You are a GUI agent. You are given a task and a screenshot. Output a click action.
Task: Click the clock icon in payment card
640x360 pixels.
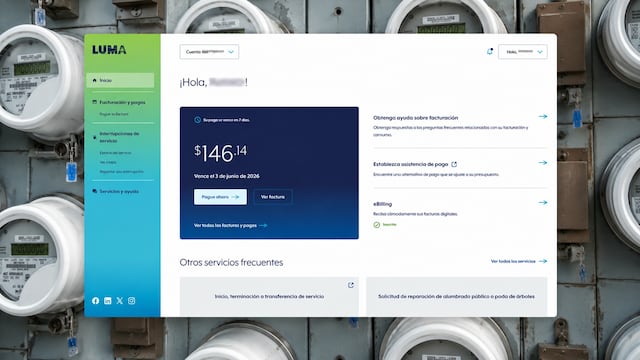(x=198, y=120)
